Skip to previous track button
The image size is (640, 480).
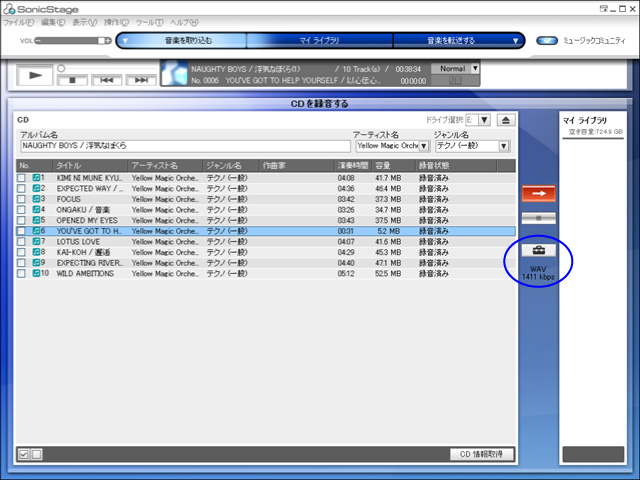pos(107,80)
